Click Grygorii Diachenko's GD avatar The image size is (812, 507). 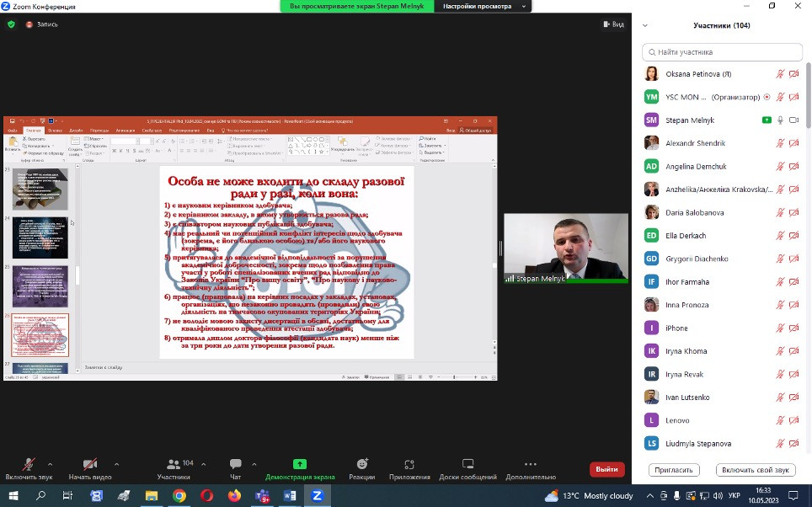[x=651, y=259]
